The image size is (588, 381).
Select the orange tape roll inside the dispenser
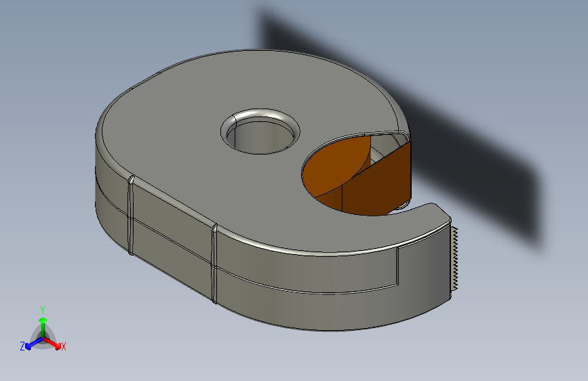(x=356, y=176)
